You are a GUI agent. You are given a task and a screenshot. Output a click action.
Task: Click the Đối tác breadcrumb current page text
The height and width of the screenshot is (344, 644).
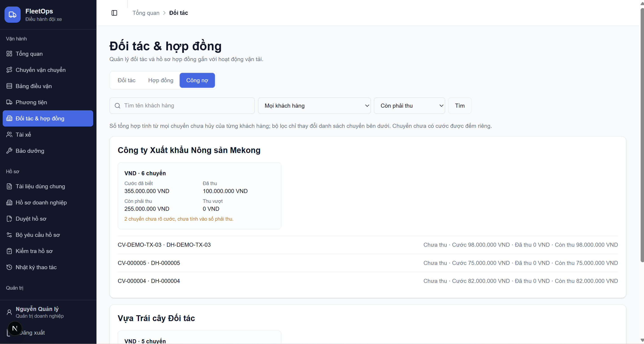(x=178, y=13)
